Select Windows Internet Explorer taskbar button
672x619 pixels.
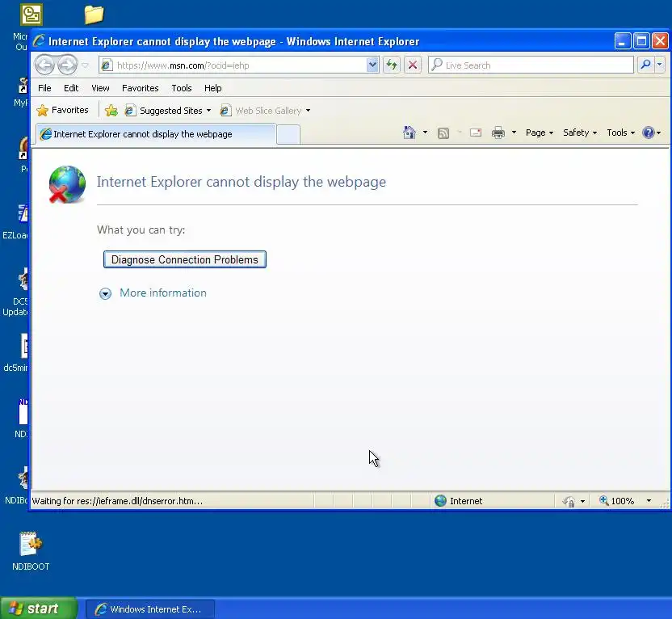pos(150,609)
